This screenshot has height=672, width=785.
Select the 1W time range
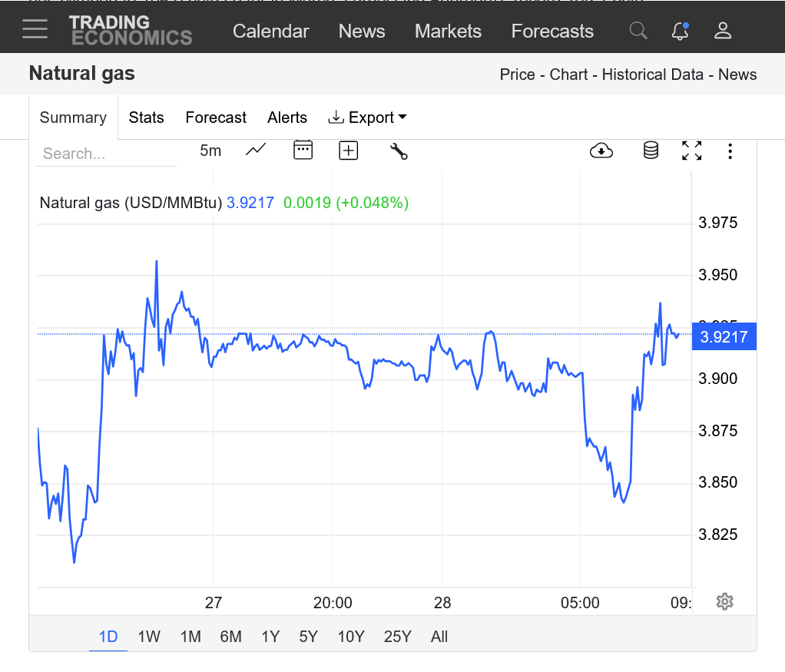(149, 637)
